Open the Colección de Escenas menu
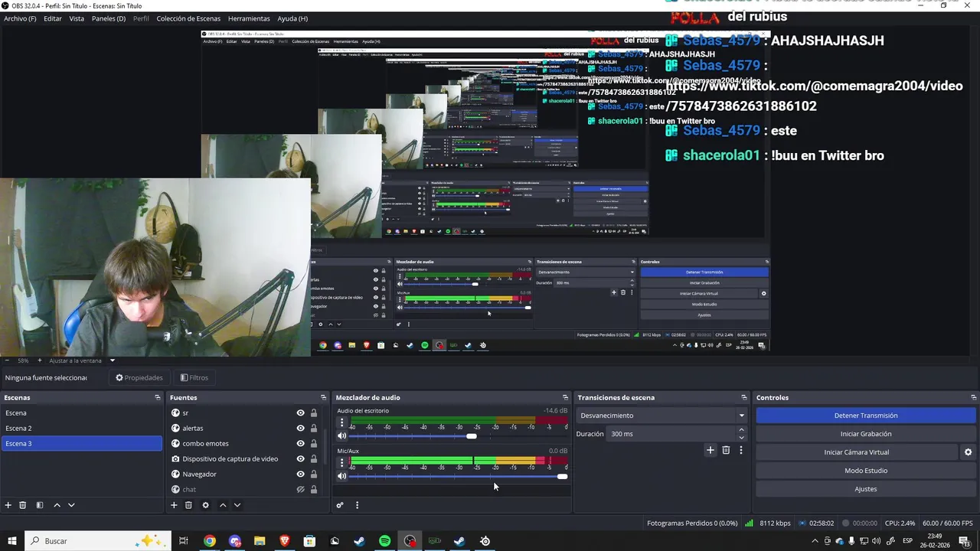This screenshot has height=551, width=980. (188, 18)
